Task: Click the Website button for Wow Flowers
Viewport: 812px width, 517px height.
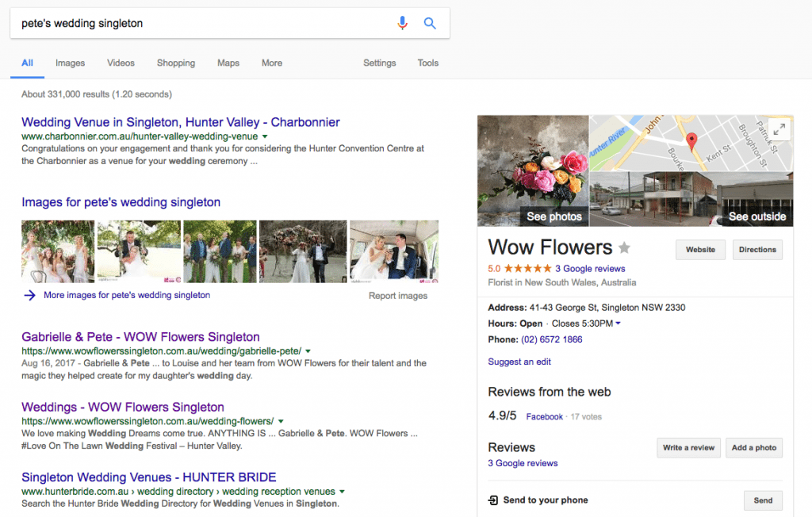Action: [x=700, y=250]
